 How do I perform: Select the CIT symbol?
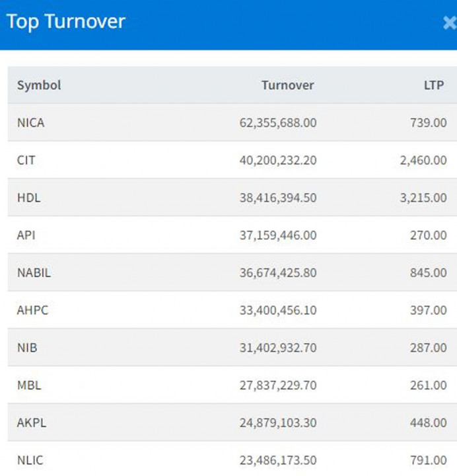26,160
